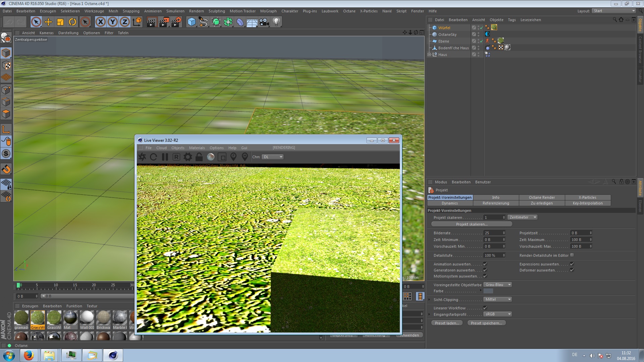Click the Preset speichern button
The image size is (644, 362).
[x=486, y=323]
